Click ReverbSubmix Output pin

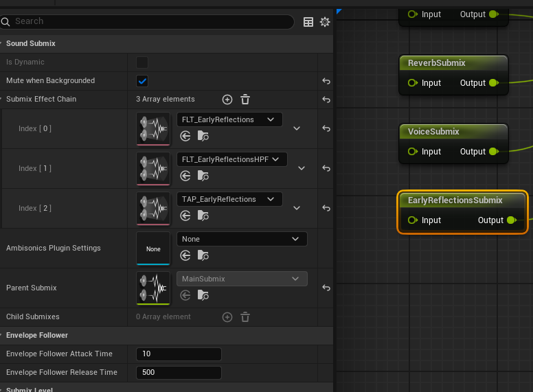494,83
